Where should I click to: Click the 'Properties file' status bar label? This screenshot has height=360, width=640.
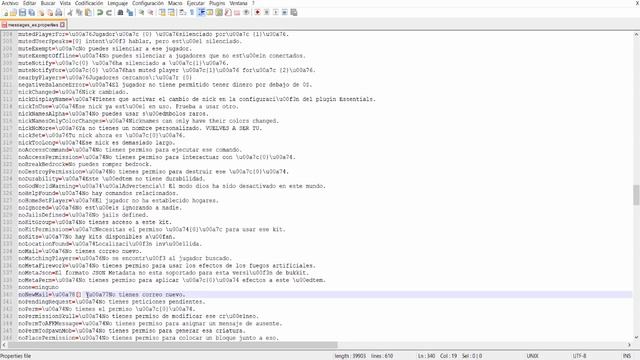pos(16,356)
